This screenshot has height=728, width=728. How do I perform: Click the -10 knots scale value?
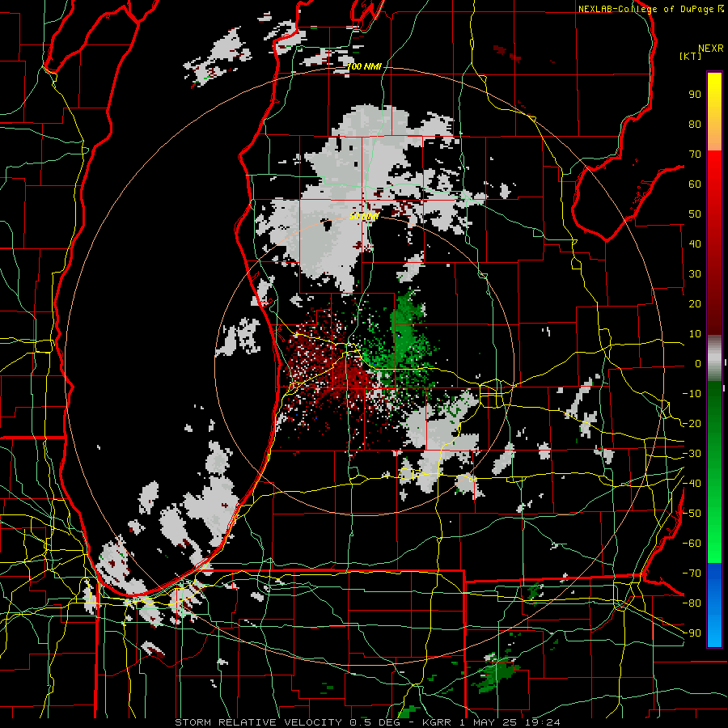pyautogui.click(x=692, y=394)
